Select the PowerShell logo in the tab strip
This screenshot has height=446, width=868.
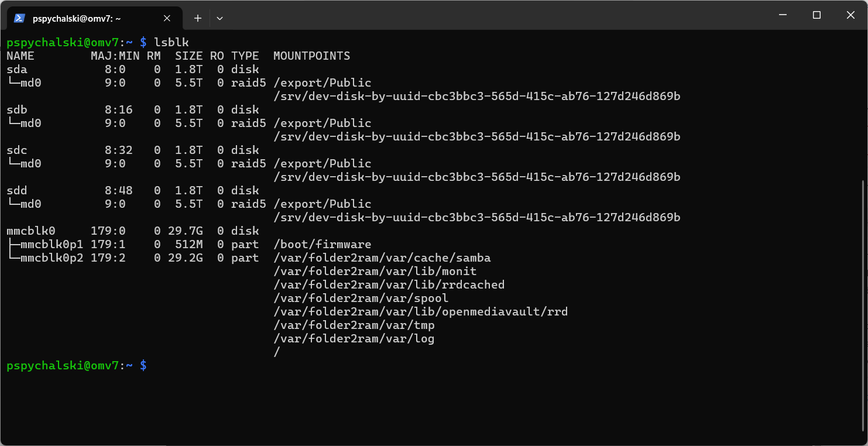point(19,18)
